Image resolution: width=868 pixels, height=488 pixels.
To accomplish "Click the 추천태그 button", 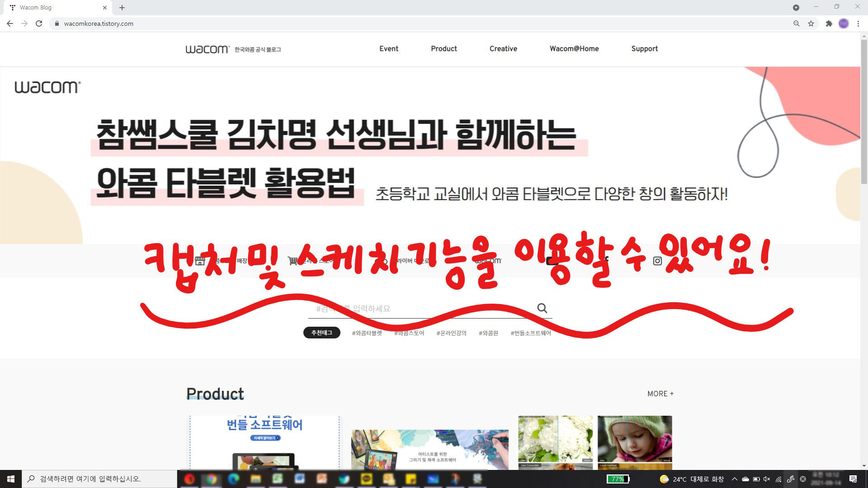I will pyautogui.click(x=321, y=333).
